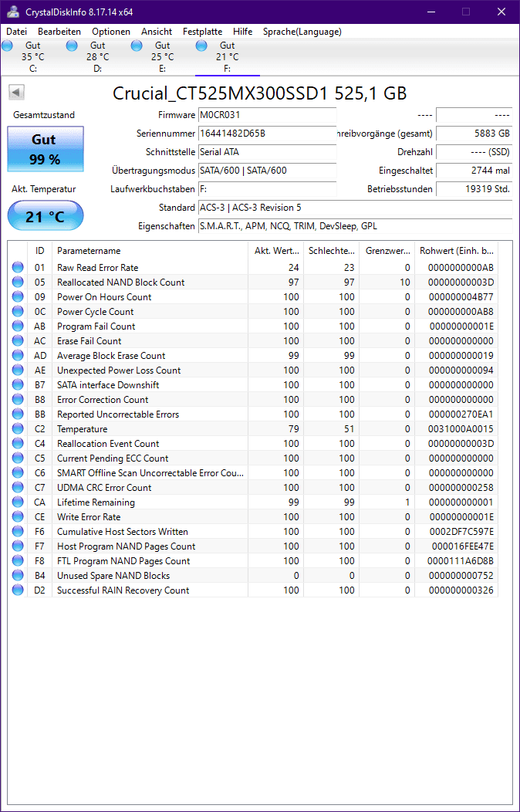Viewport: 520px width, 812px height.
Task: Open the Optionen menu
Action: (x=111, y=32)
